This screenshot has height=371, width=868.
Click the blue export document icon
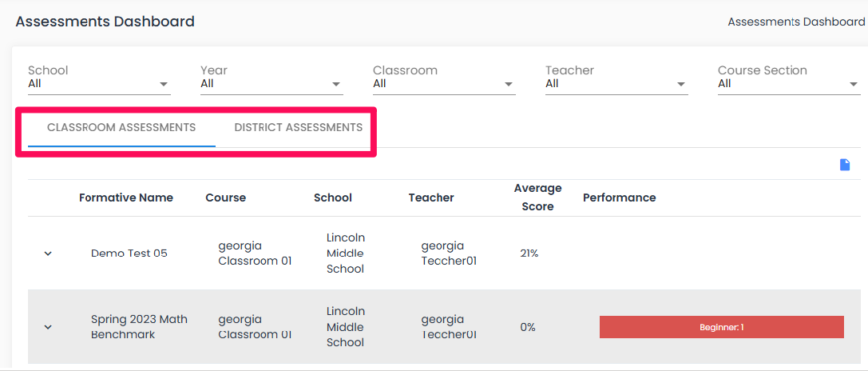click(x=844, y=165)
